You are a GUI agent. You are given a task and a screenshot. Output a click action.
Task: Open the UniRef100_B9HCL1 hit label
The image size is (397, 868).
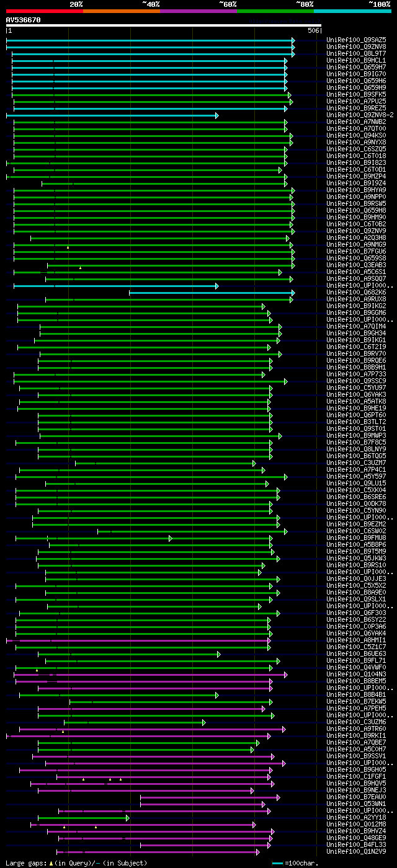357,60
